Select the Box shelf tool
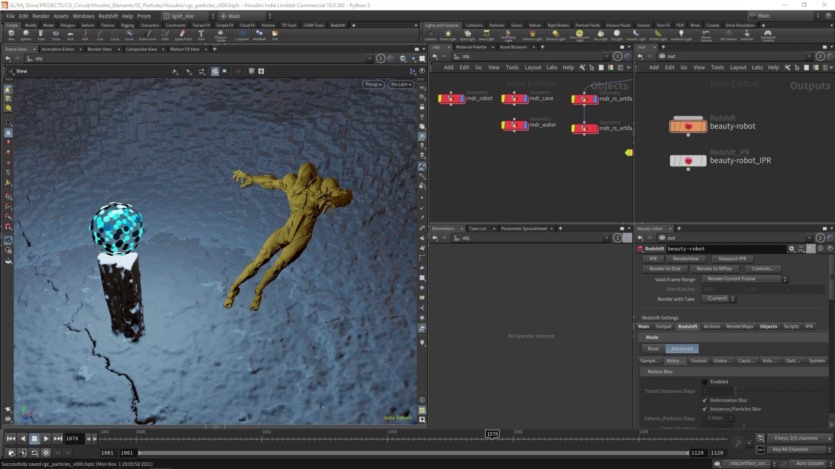Viewport: 835px width, 469px height. coord(11,35)
